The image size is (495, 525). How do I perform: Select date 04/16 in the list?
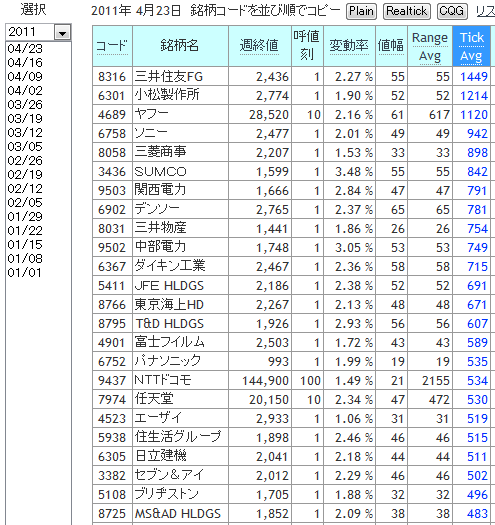click(x=25, y=63)
